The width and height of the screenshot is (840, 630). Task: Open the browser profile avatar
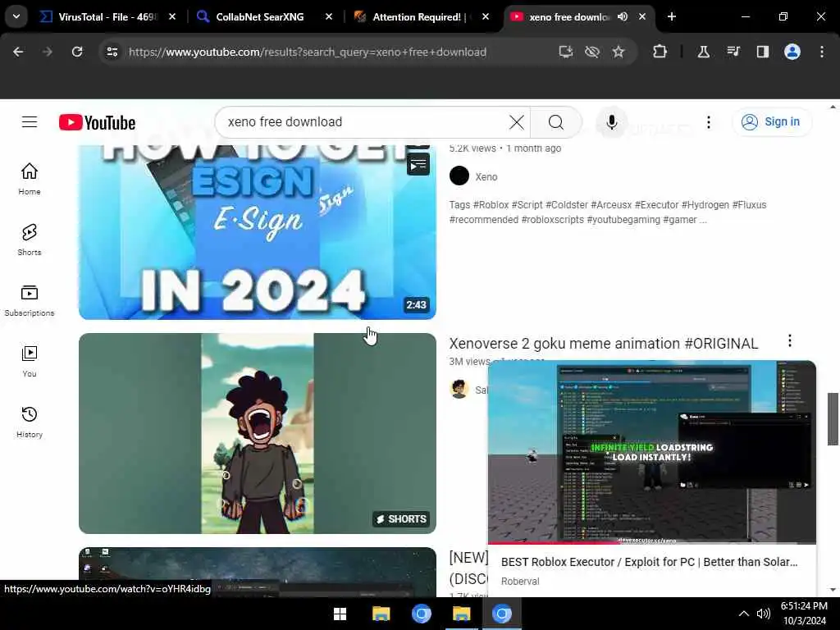click(x=792, y=52)
